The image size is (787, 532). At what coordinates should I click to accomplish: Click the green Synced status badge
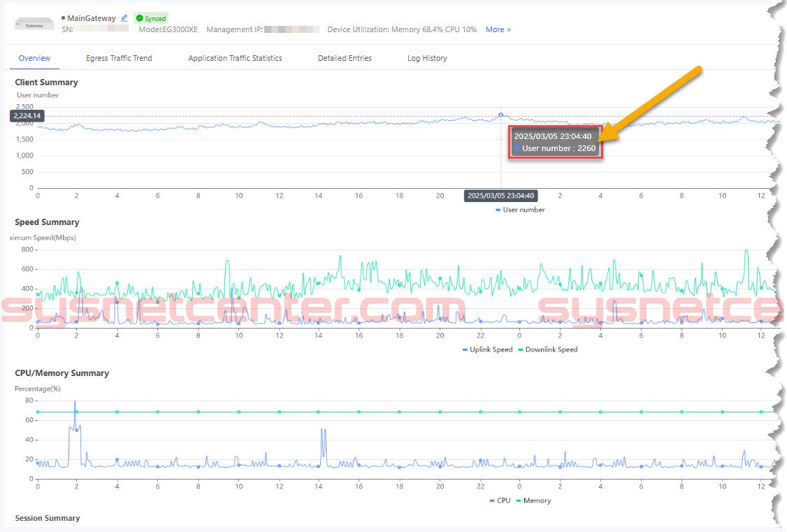(x=151, y=18)
